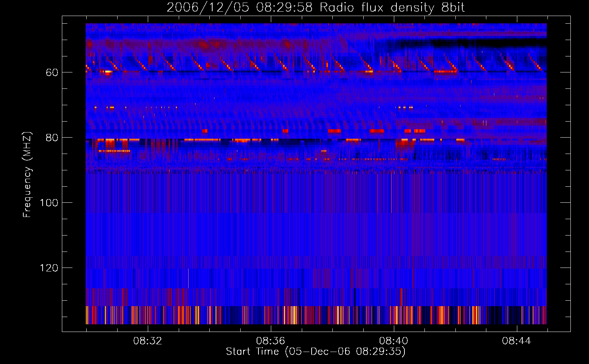Select the 60 frequency tick label
Image resolution: width=589 pixels, height=364 pixels.
click(52, 72)
